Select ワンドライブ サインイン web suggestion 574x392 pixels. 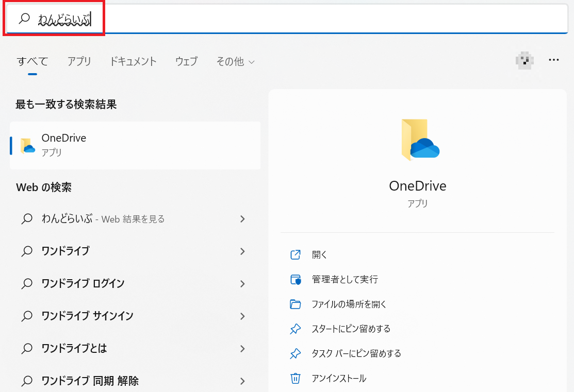(x=87, y=316)
